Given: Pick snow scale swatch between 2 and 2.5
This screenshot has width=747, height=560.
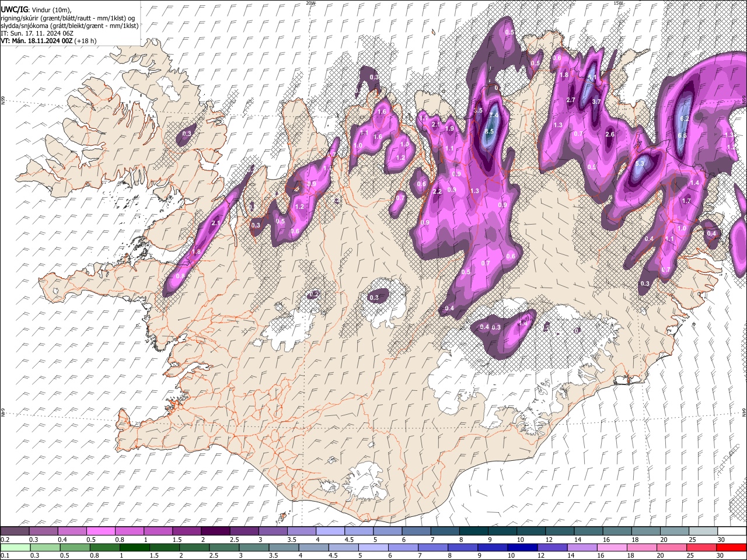Looking at the screenshot, I should 215,531.
